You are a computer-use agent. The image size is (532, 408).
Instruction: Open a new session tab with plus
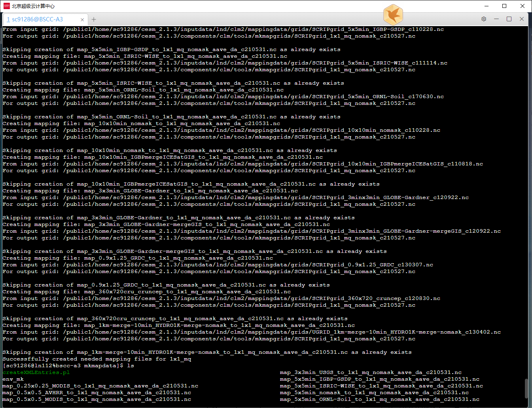94,19
